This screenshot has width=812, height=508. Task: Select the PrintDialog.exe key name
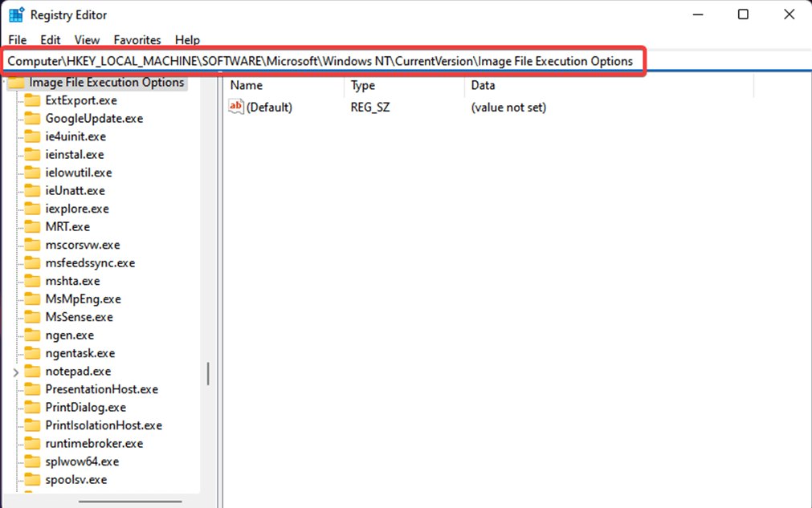[x=85, y=408]
